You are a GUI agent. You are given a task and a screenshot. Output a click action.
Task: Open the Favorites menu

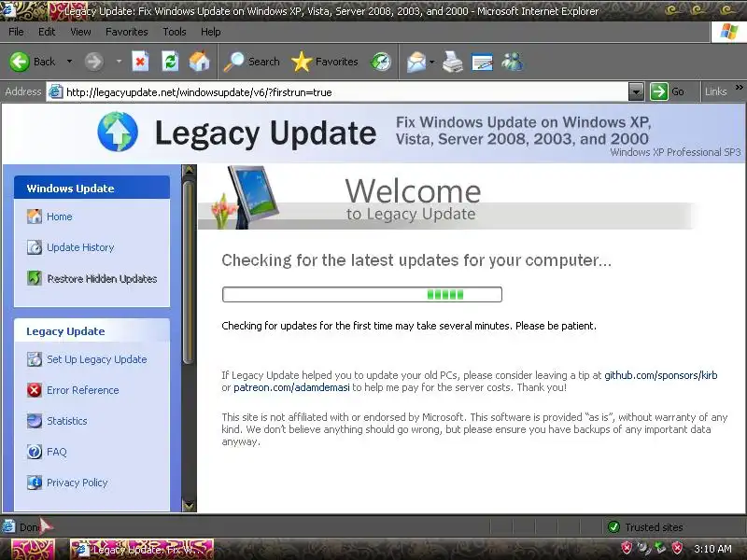[x=127, y=32]
